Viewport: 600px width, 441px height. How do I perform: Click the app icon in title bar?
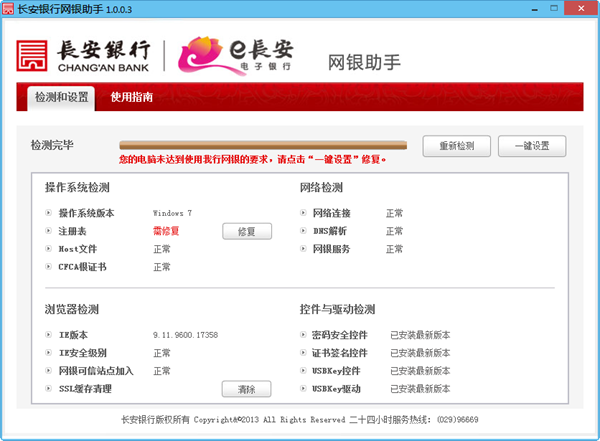pyautogui.click(x=9, y=9)
